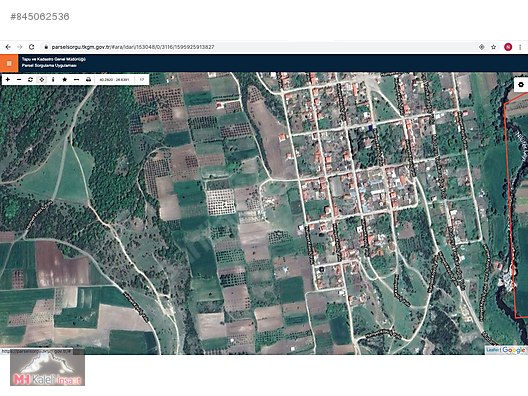Click the Parsel Sorgulama Uygulaması subtitle
This screenshot has width=528, height=396.
tap(49, 66)
